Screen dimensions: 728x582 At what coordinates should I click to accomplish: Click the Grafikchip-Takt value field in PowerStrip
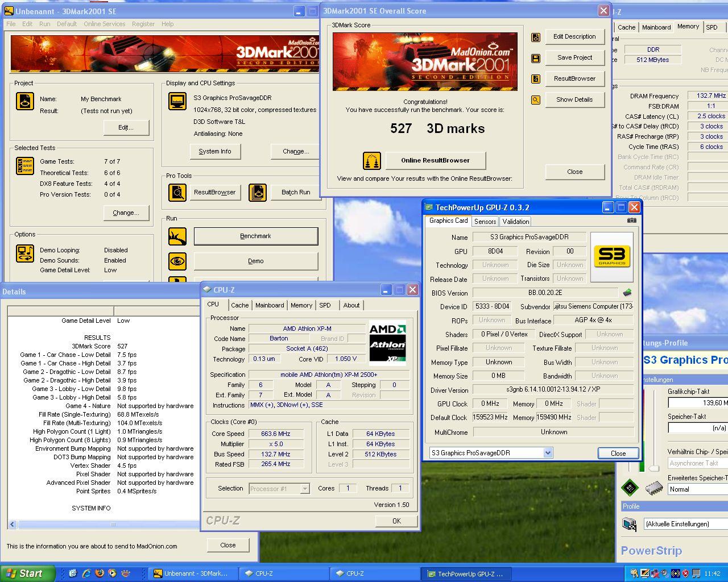[x=698, y=402]
